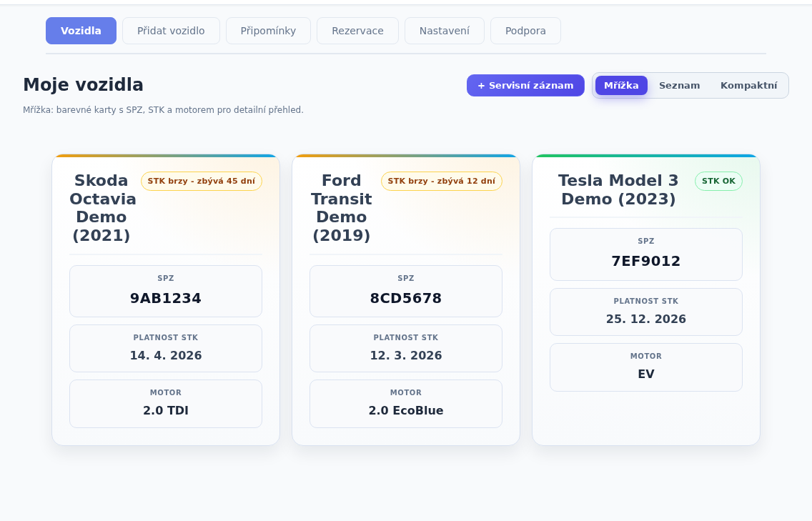812x521 pixels.
Task: Click the Tesla Model 3 Demo (2023) title
Action: 618,189
